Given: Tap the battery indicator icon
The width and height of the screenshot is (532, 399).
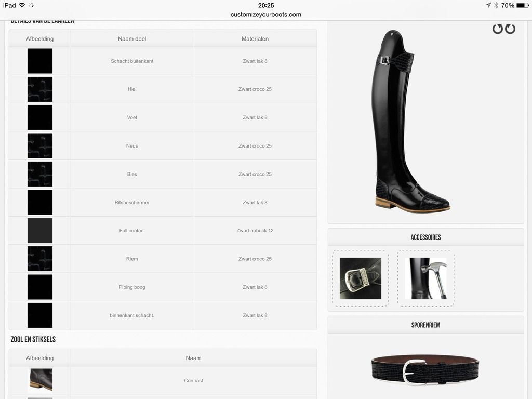Looking at the screenshot, I should click(x=523, y=5).
